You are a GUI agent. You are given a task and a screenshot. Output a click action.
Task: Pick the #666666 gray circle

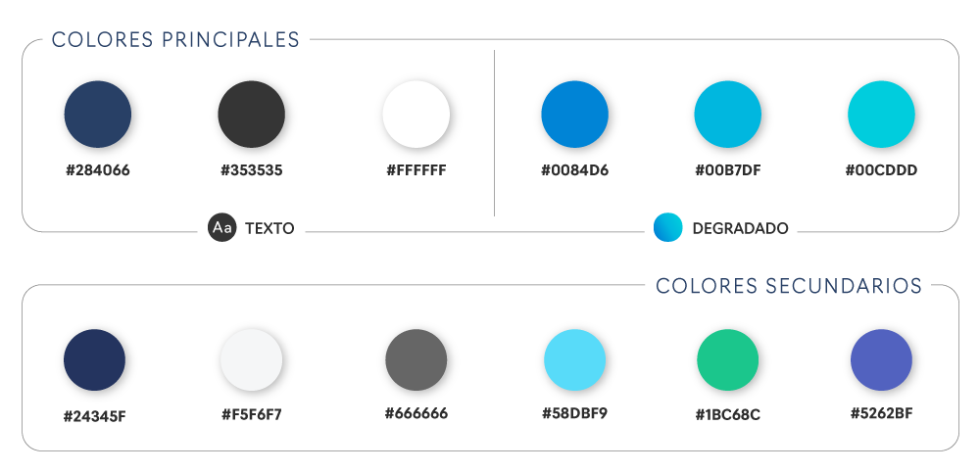coord(416,360)
